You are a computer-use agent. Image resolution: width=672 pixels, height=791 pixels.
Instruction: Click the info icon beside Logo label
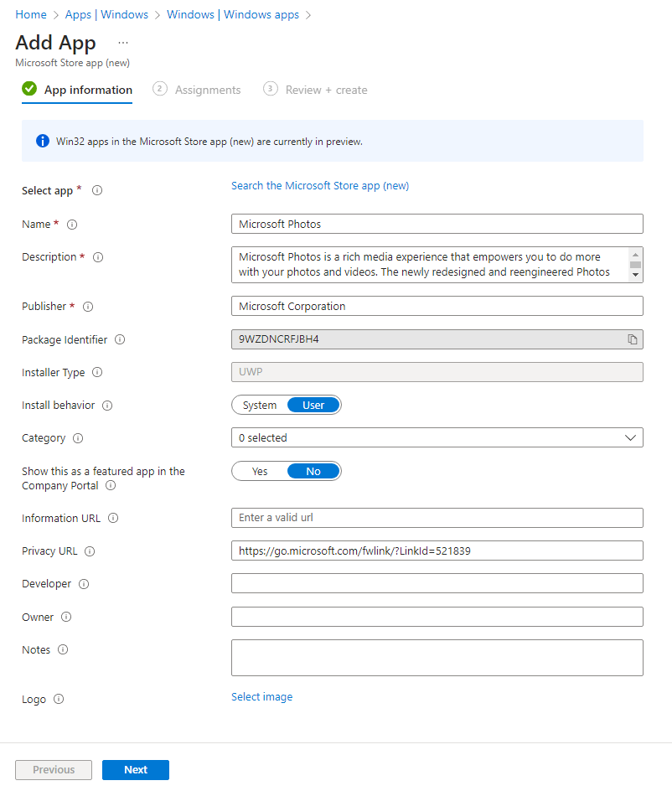tap(59, 700)
